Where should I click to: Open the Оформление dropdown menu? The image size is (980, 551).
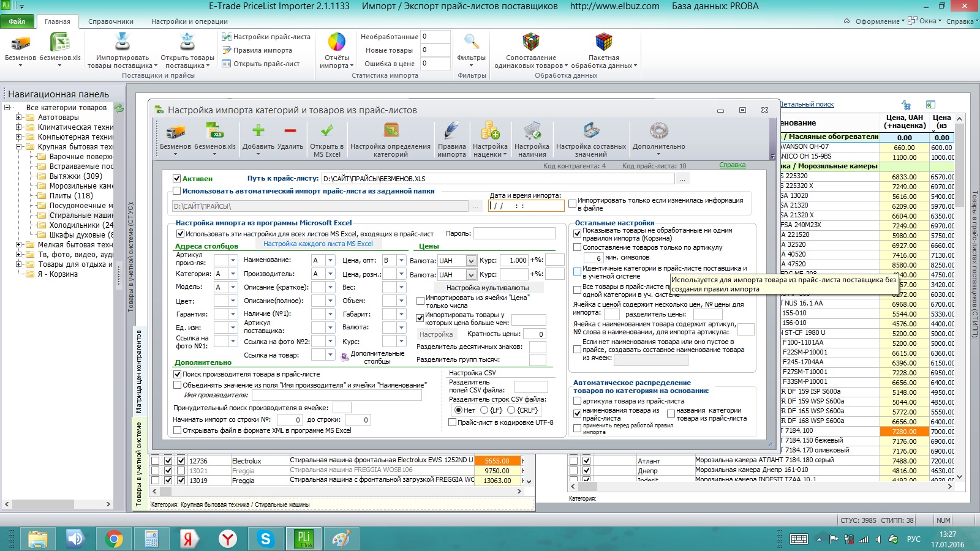tap(880, 21)
